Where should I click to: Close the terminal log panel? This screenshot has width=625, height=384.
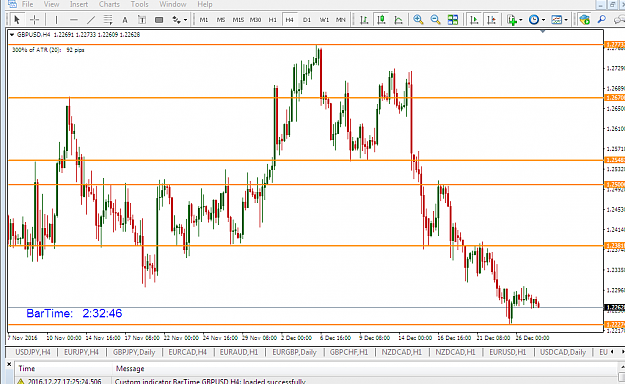click(9, 364)
